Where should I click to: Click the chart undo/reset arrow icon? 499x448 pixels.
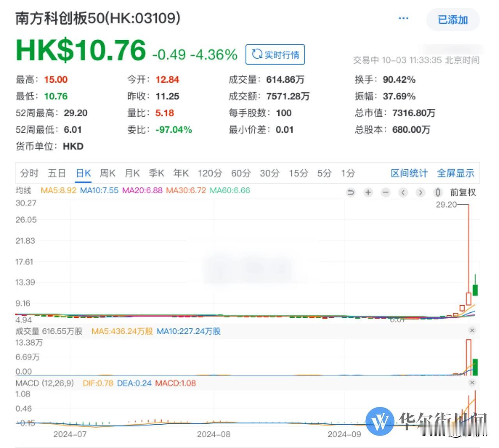350,192
